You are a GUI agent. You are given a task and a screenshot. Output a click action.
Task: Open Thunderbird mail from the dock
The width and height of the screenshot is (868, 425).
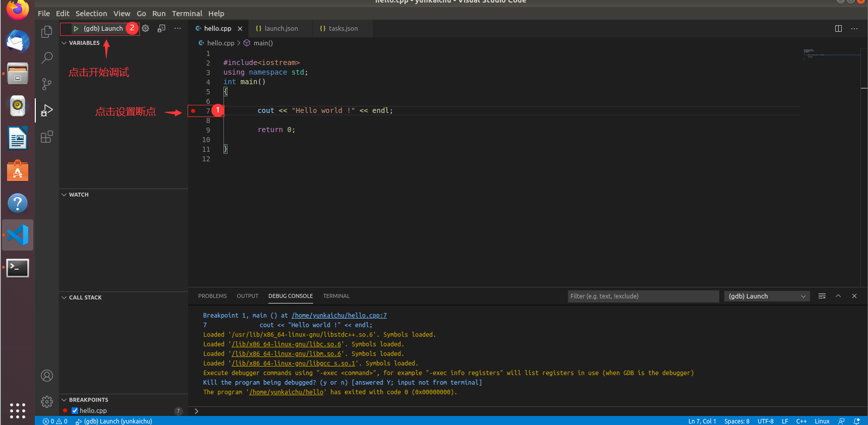18,41
